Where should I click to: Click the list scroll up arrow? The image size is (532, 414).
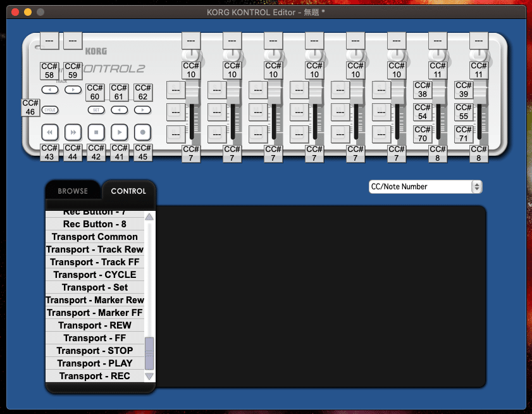point(149,216)
